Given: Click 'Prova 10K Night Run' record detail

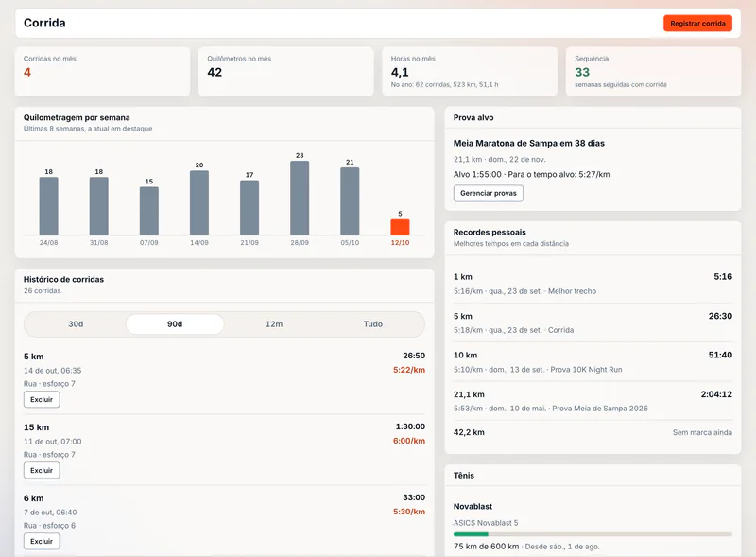Looking at the screenshot, I should click(x=586, y=369).
